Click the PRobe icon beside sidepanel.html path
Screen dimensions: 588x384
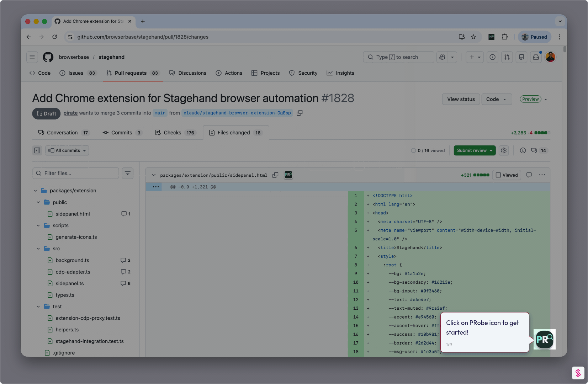pos(288,175)
